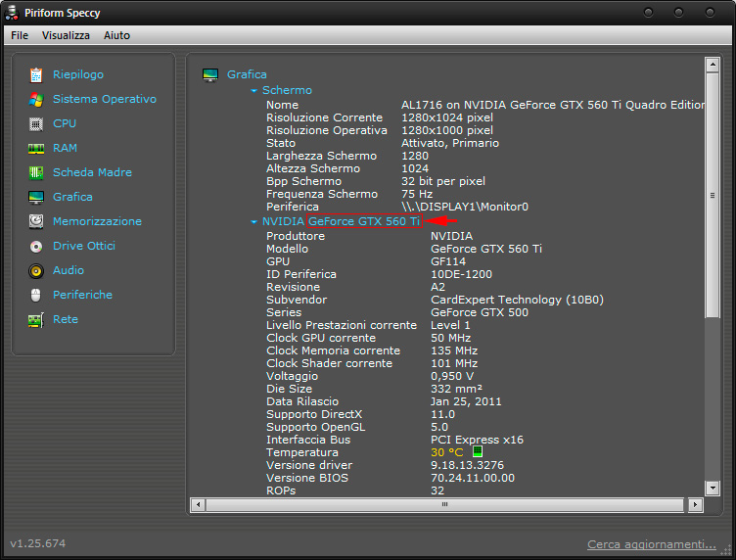Collapse the NVIDIA GeForce GTX 560 Ti section
The image size is (736, 560).
pyautogui.click(x=254, y=222)
